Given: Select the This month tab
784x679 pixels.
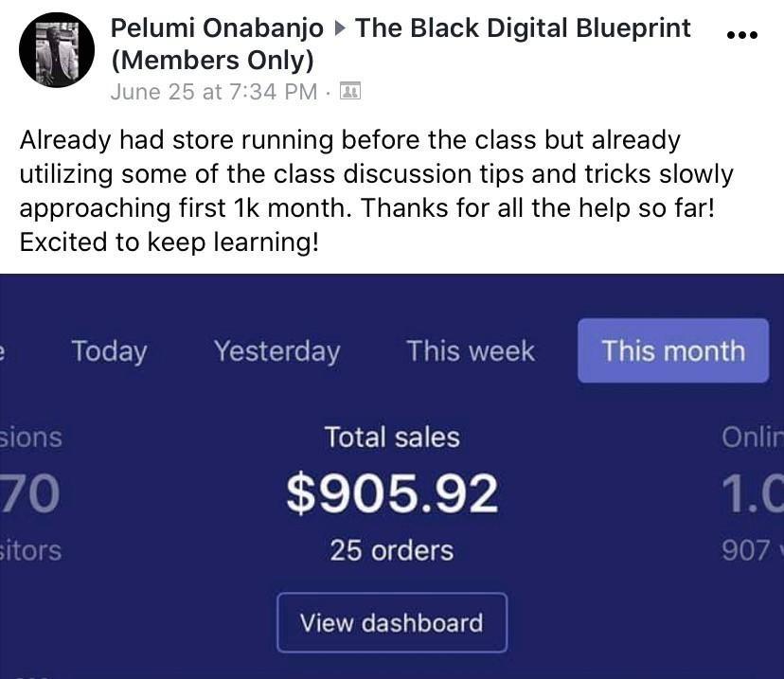Looking at the screenshot, I should (x=673, y=350).
